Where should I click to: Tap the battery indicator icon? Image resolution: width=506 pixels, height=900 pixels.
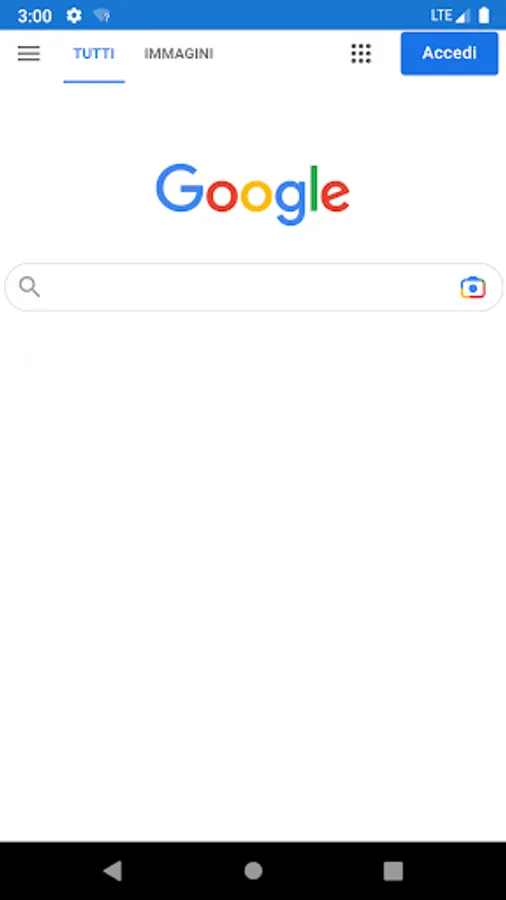(x=484, y=15)
